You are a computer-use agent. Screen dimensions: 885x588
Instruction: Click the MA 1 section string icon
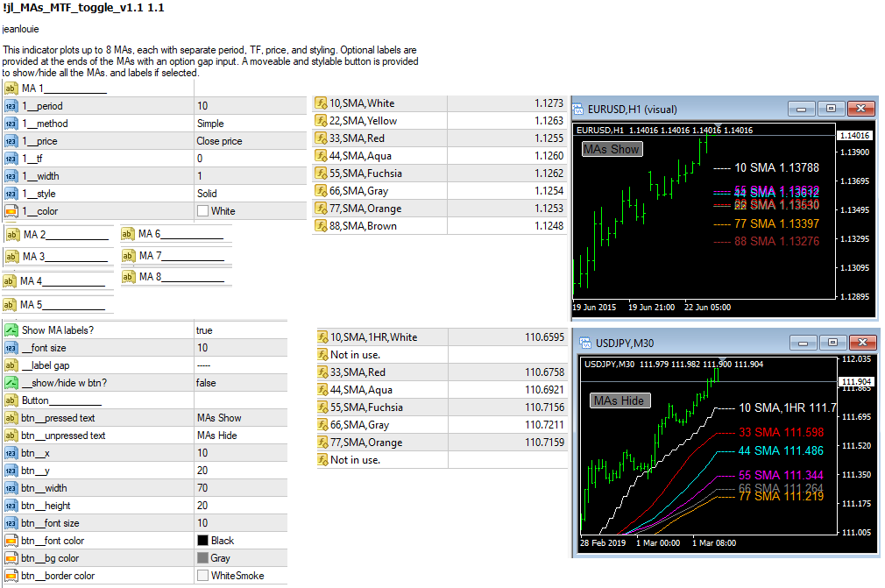[x=11, y=89]
